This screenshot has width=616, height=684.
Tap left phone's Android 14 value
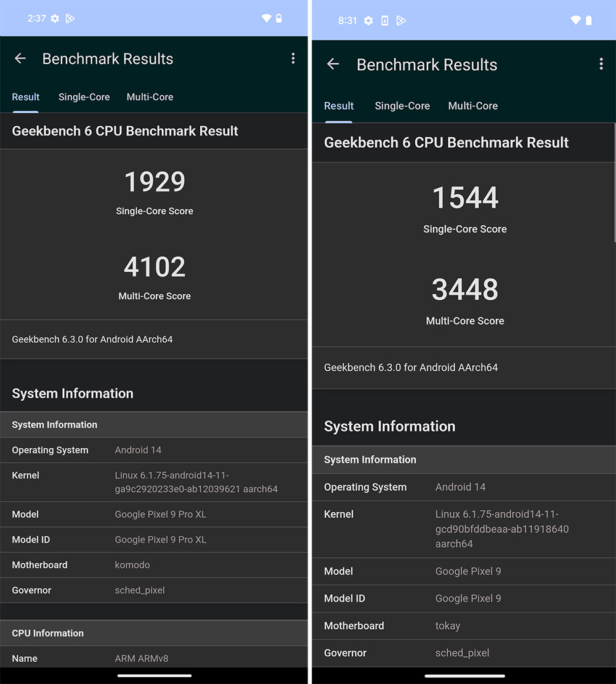coord(138,450)
